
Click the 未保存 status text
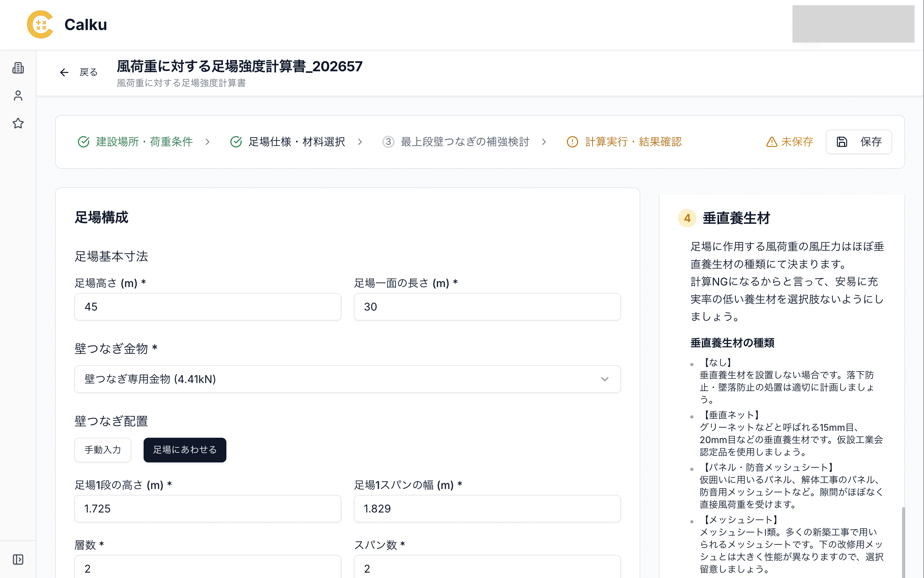[797, 142]
